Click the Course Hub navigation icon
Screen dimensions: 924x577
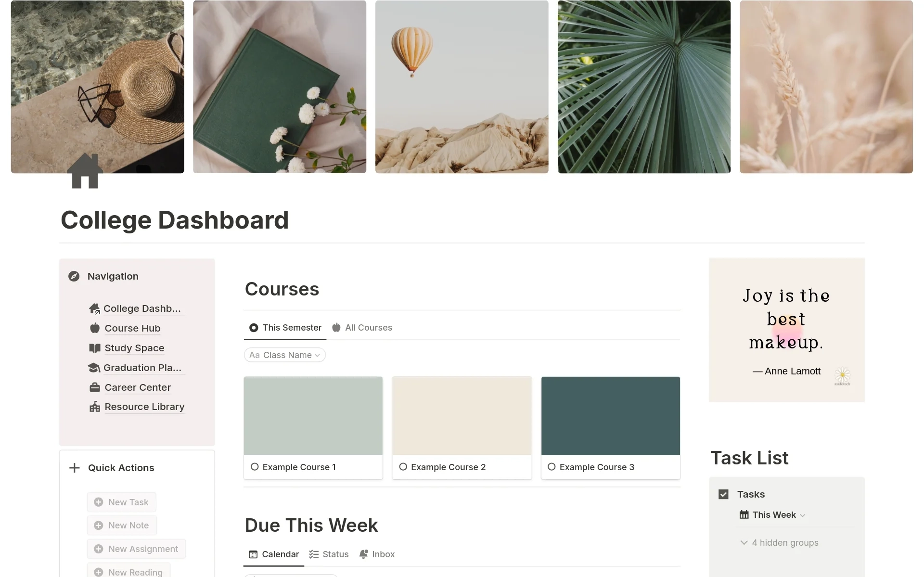pyautogui.click(x=94, y=328)
